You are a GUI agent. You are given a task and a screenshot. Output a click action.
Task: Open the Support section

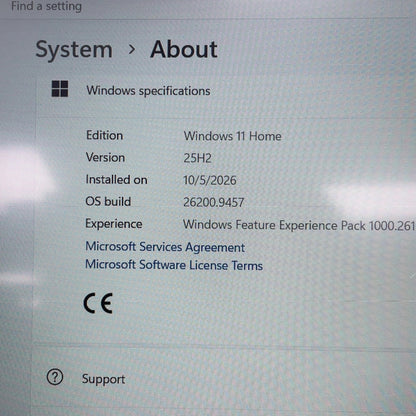tap(224, 378)
